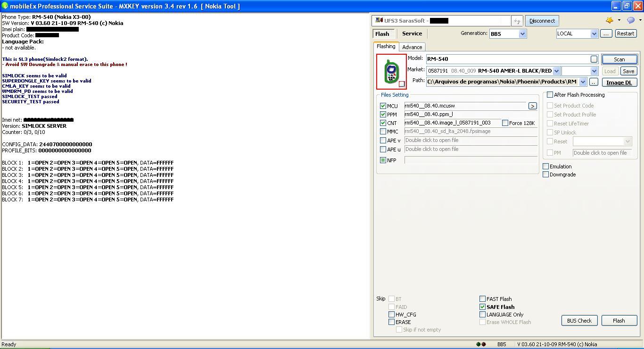Click 'BB5' in the status bar

pyautogui.click(x=502, y=344)
